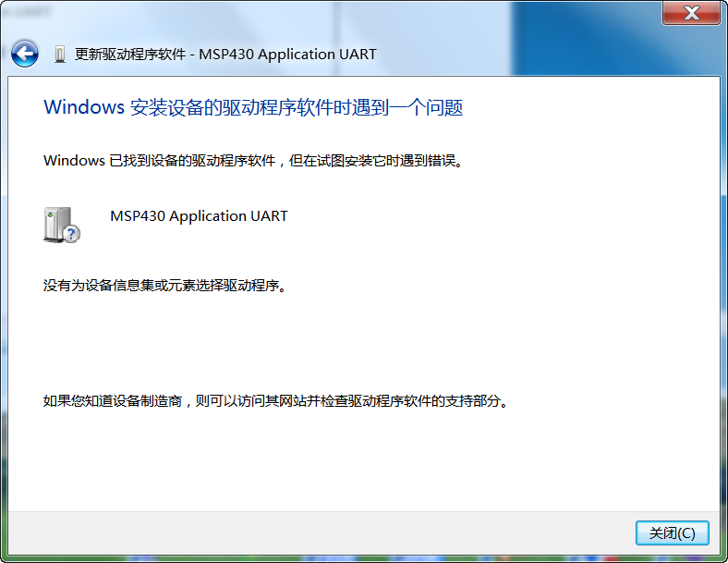Click the text Windows 已找到设备的驱动程序软件
The width and height of the screenshot is (728, 563).
pyautogui.click(x=159, y=161)
